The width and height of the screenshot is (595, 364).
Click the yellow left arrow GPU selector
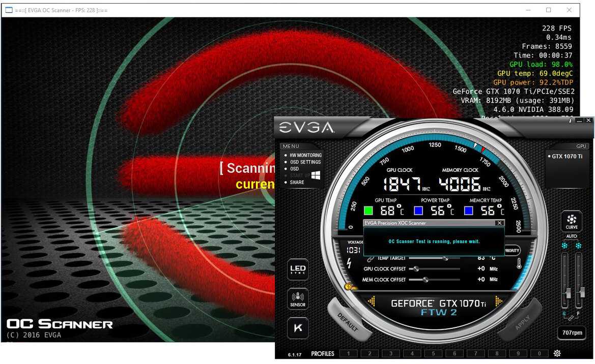coord(372,301)
